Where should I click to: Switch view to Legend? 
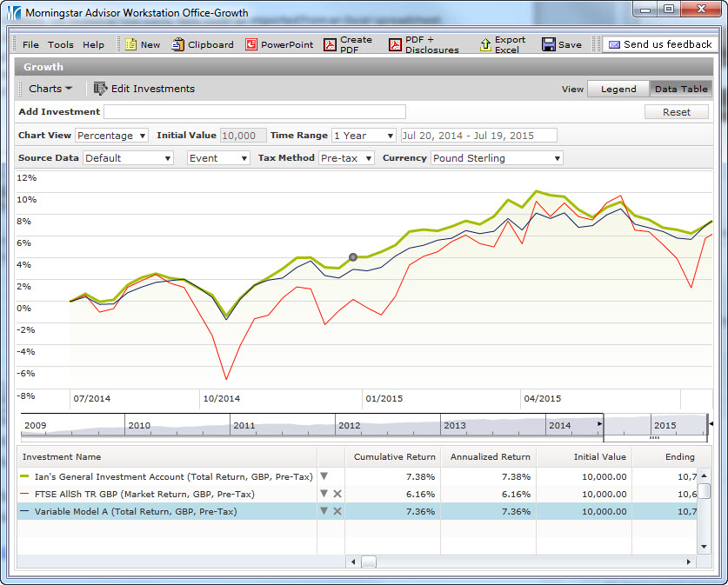tap(618, 89)
